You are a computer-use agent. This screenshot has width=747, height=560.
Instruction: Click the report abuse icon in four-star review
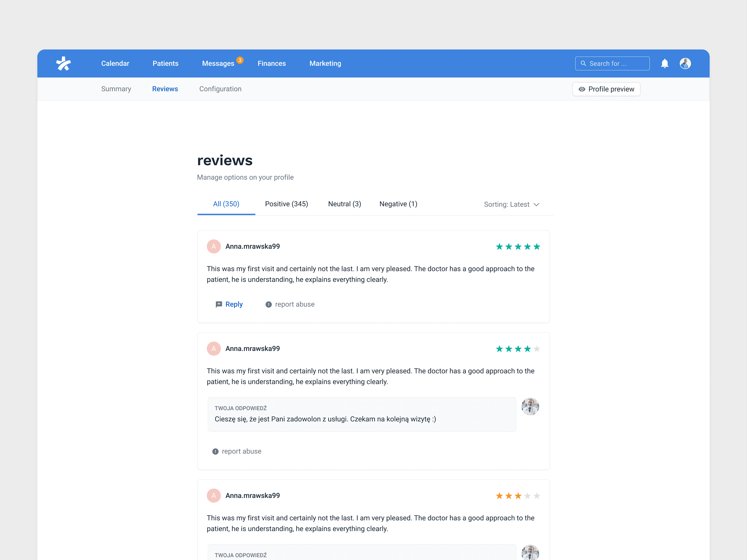(215, 451)
